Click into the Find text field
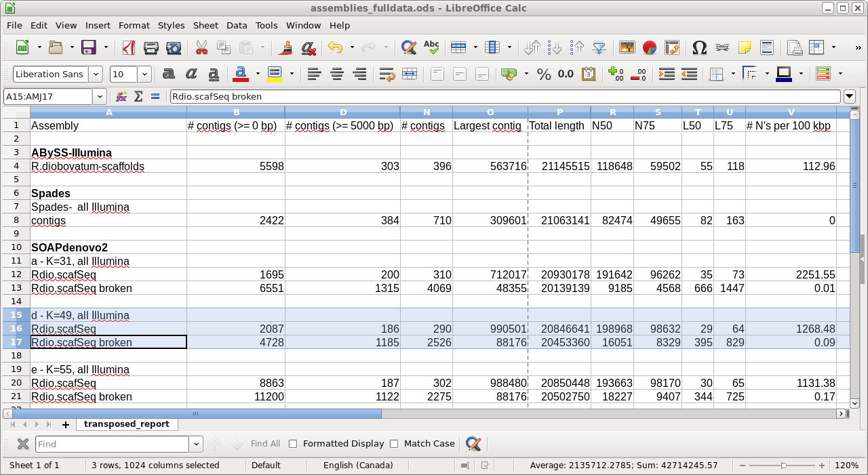 (112, 444)
